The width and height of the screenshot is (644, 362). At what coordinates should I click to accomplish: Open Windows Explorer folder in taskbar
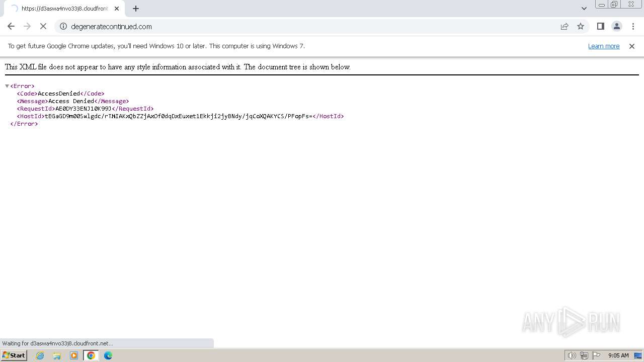pyautogui.click(x=57, y=355)
